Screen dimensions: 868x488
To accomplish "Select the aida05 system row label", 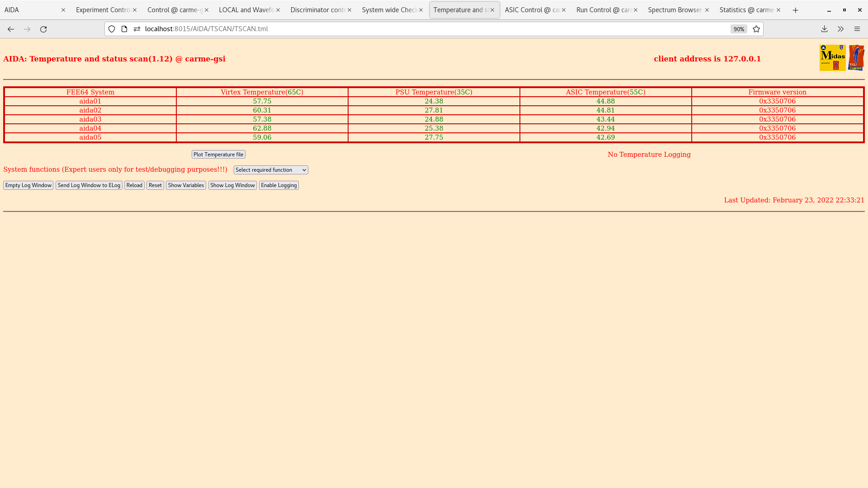I will point(90,137).
